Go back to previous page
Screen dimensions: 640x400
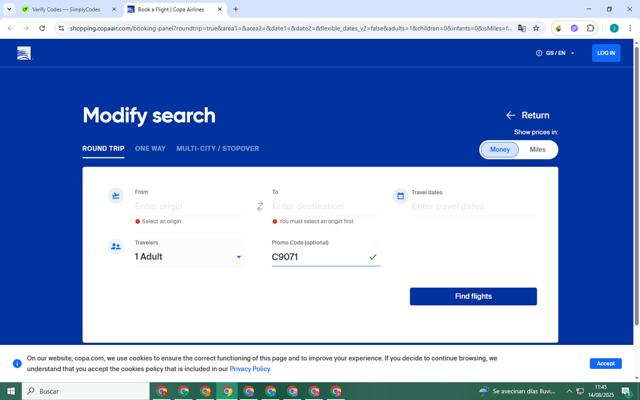(x=10, y=28)
